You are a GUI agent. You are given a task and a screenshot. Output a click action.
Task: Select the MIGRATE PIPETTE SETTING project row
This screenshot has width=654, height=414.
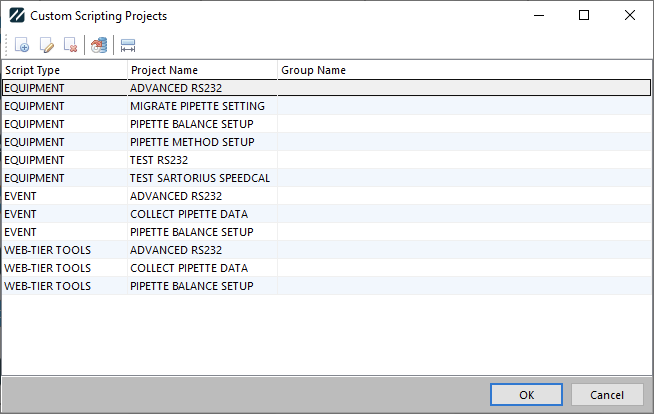pyautogui.click(x=197, y=106)
